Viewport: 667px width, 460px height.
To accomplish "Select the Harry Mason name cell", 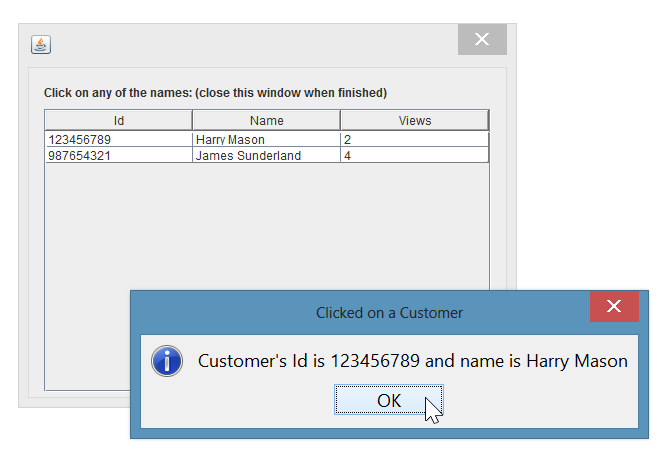I will click(266, 140).
